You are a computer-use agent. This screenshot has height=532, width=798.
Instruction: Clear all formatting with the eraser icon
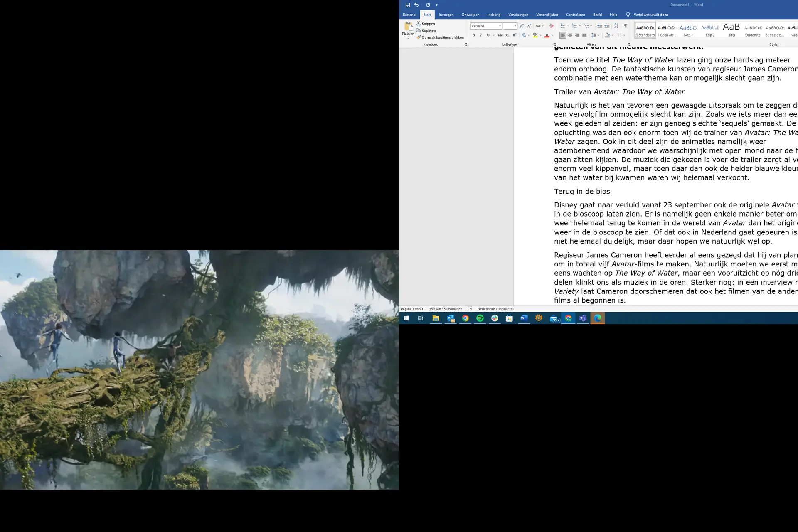552,26
